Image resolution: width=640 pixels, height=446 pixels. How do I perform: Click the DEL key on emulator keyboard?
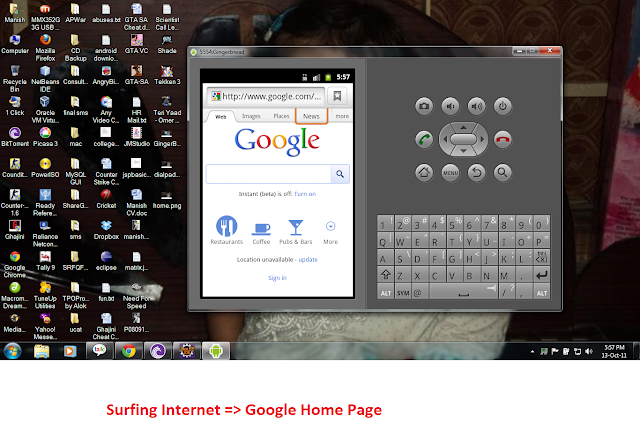click(541, 257)
